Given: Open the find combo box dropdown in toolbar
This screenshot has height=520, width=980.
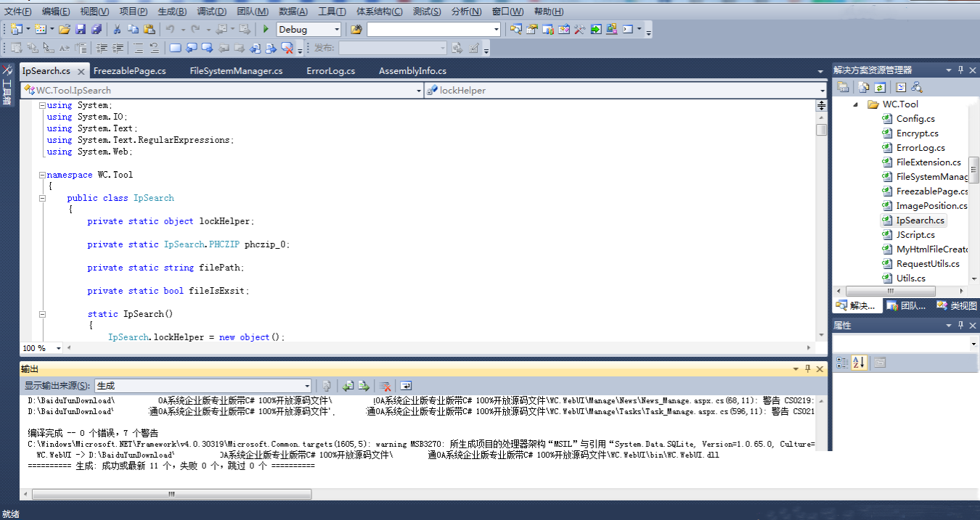Looking at the screenshot, I should (x=497, y=29).
